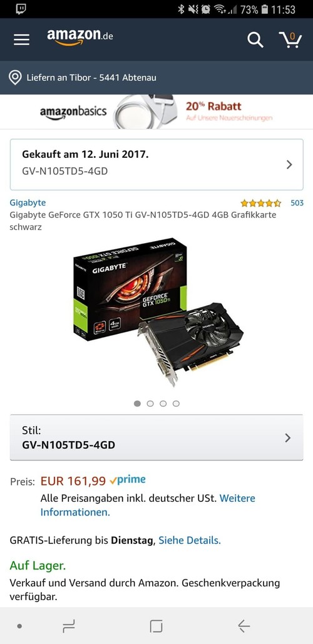Open search with the magnifier icon
313x644 pixels.
255,40
